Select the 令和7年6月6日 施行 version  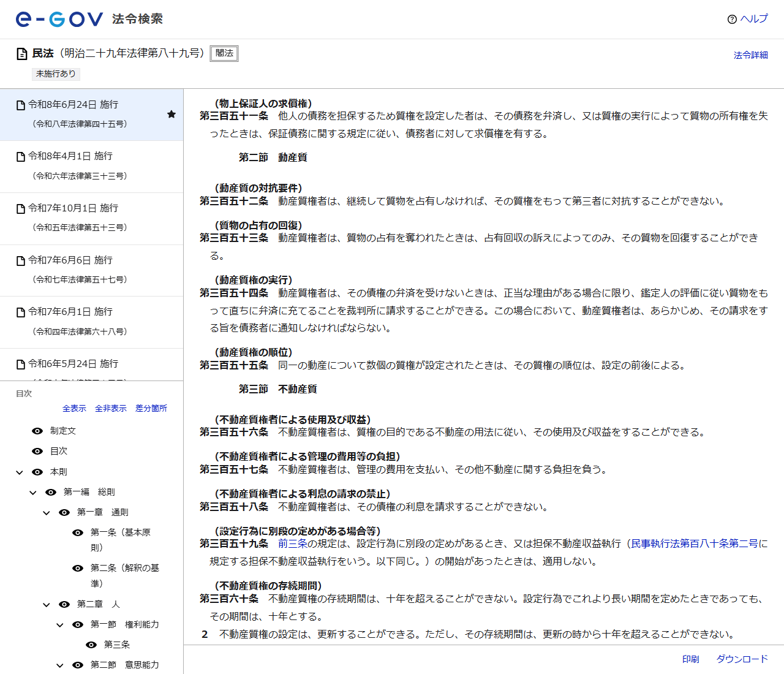91,271
